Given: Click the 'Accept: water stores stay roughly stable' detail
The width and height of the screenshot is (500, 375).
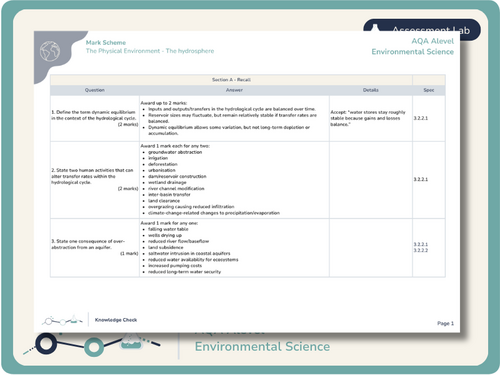Looking at the screenshot, I should [x=368, y=118].
